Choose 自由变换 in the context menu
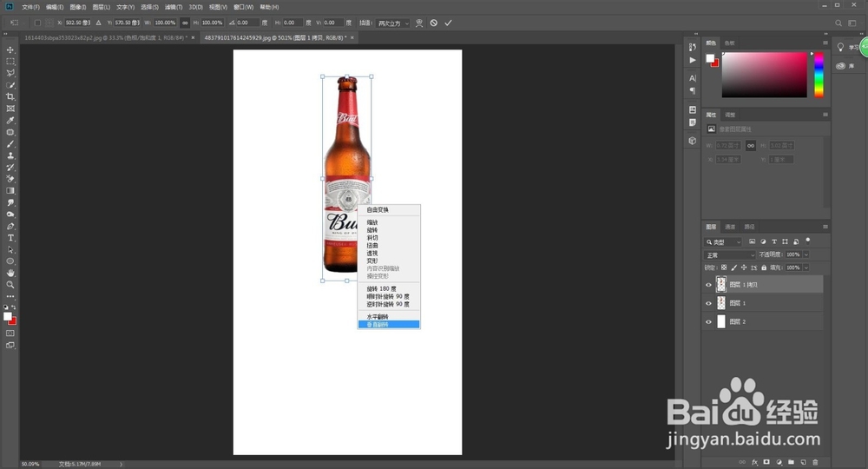This screenshot has width=868, height=469. point(389,210)
